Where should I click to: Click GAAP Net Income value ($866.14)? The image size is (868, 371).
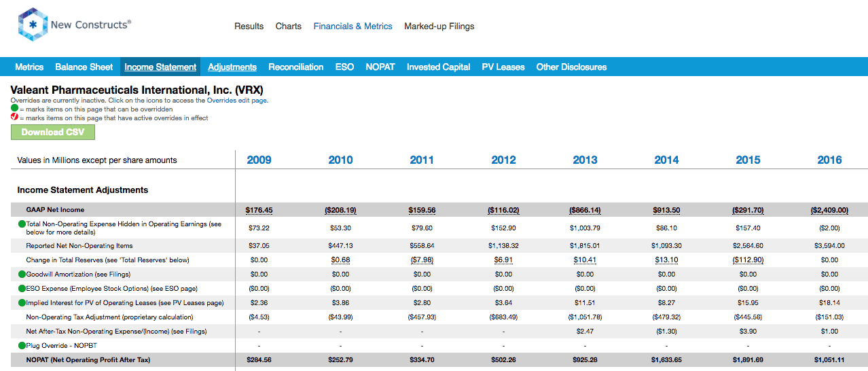[585, 210]
